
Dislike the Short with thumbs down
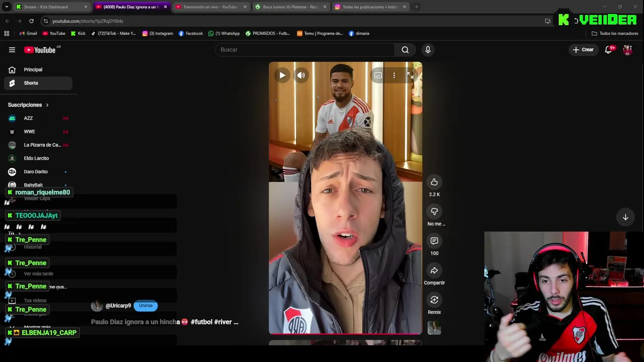[x=434, y=212]
